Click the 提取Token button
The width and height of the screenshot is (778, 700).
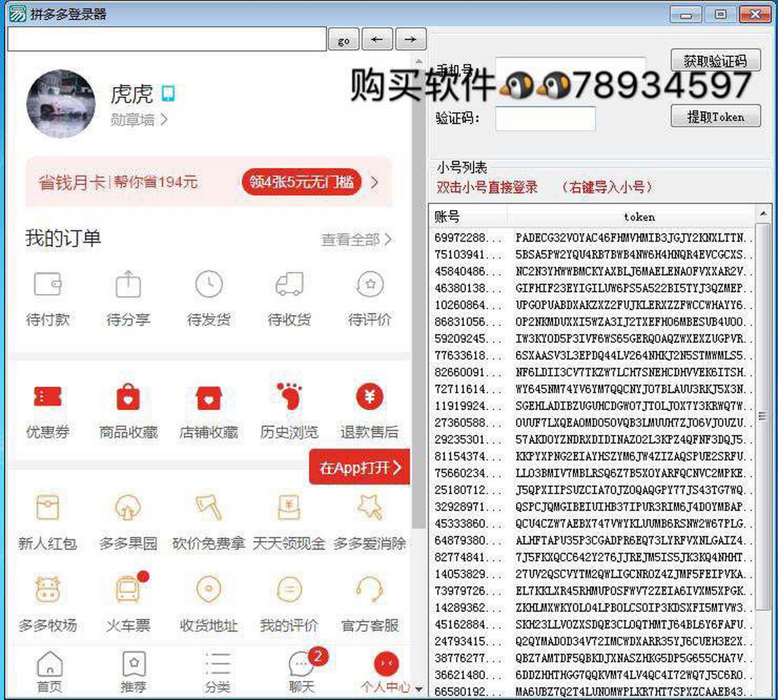pos(716,116)
